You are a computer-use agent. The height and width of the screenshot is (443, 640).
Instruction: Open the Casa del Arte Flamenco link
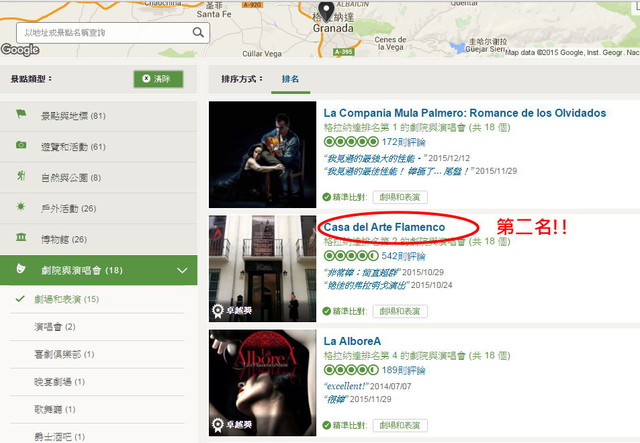tap(384, 227)
